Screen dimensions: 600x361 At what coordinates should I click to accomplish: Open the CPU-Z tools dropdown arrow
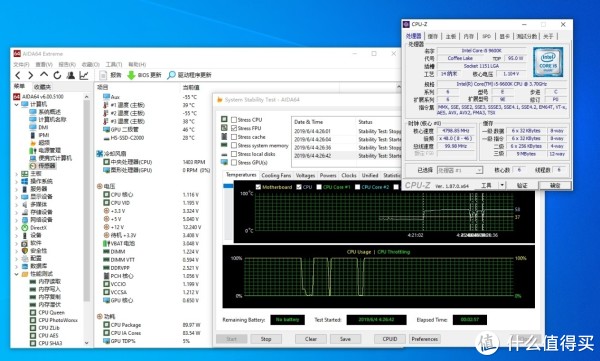pos(502,185)
